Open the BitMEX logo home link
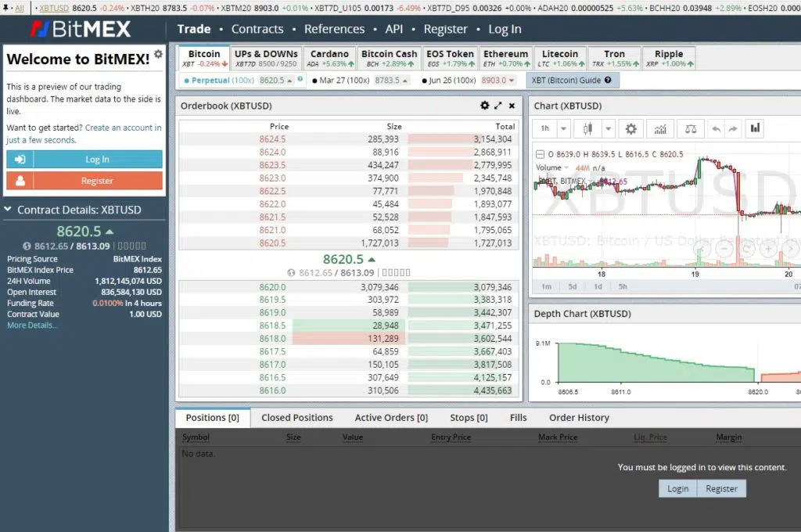 pyautogui.click(x=81, y=29)
